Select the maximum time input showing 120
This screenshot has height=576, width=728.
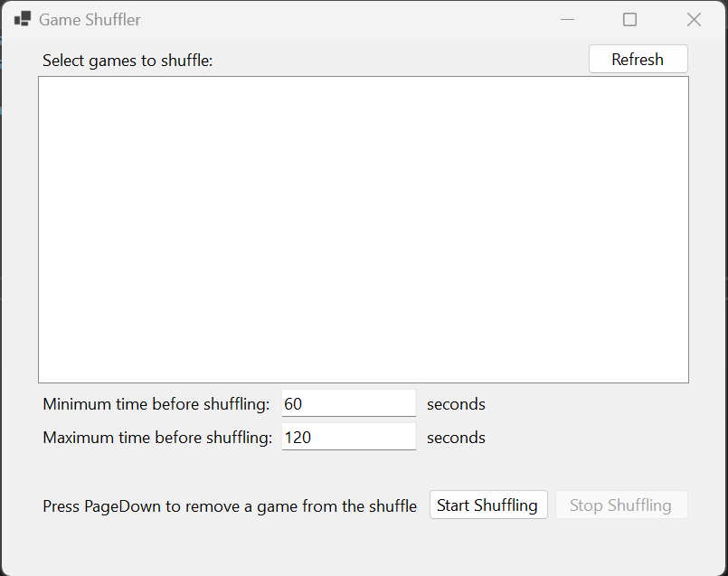click(348, 437)
